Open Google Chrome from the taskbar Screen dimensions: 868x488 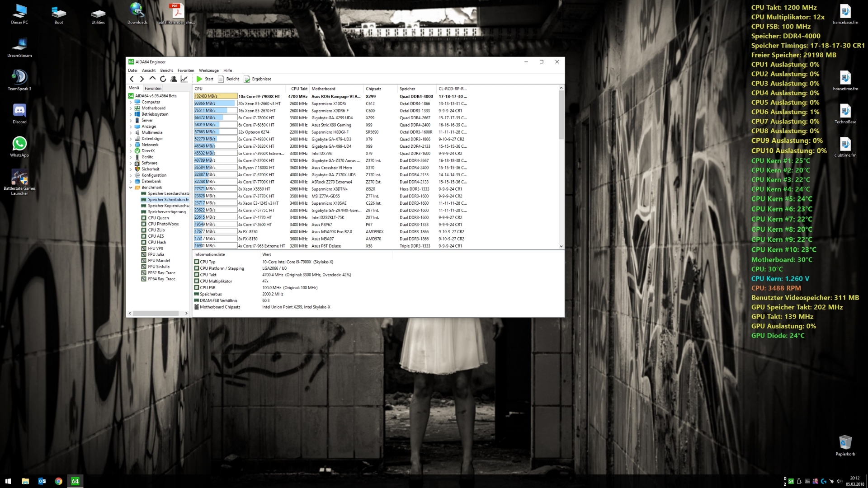[x=58, y=481]
